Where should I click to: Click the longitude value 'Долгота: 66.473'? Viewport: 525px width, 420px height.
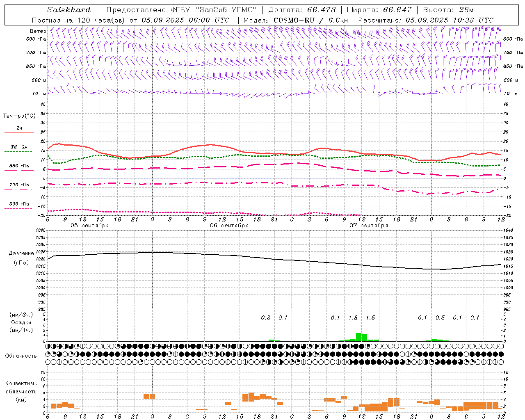301,10
